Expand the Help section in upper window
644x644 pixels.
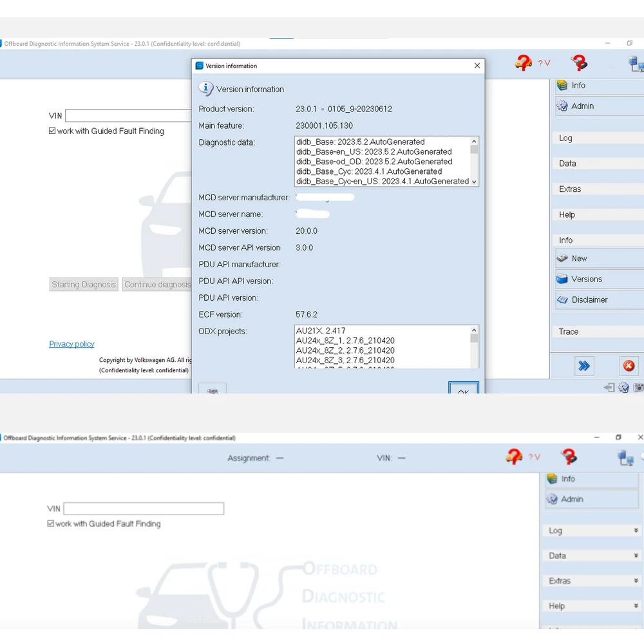[598, 215]
